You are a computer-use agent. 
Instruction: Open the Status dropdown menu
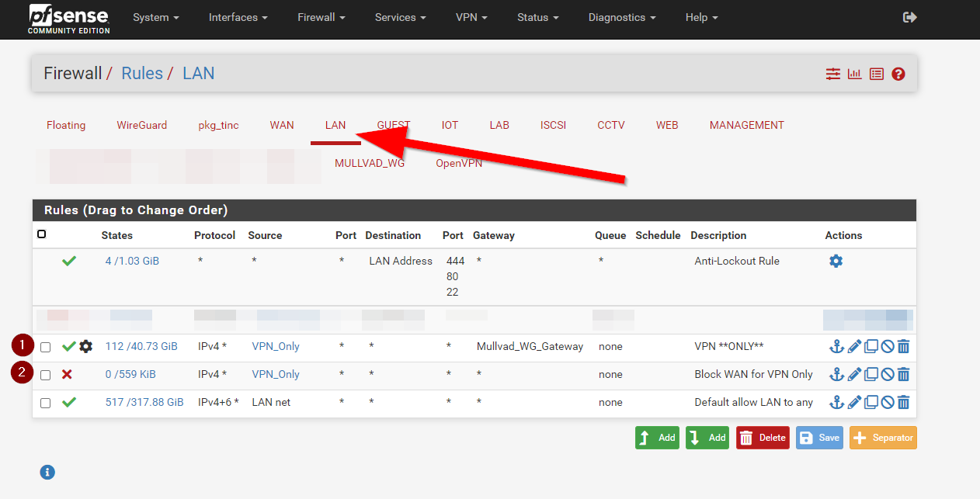(538, 17)
